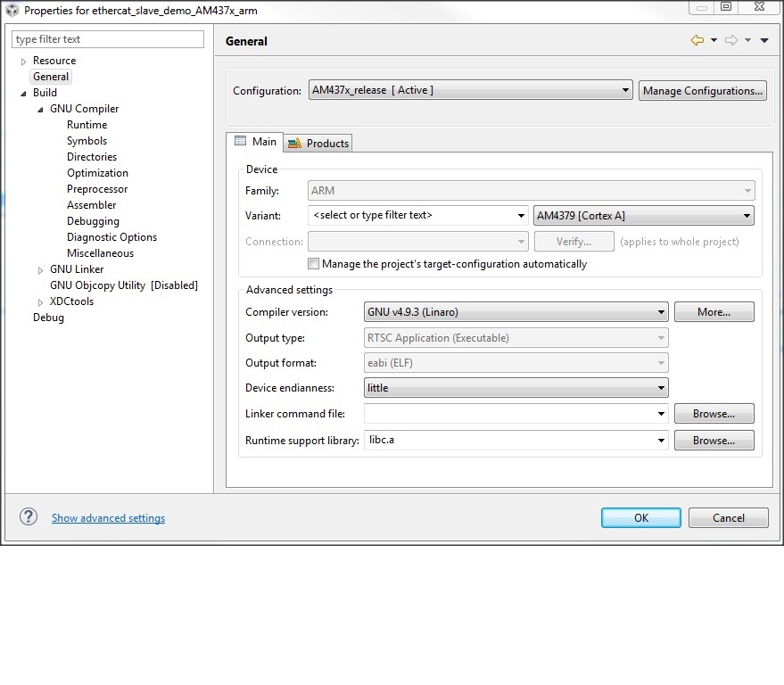Switch to the Main tab
784x685 pixels.
point(255,142)
